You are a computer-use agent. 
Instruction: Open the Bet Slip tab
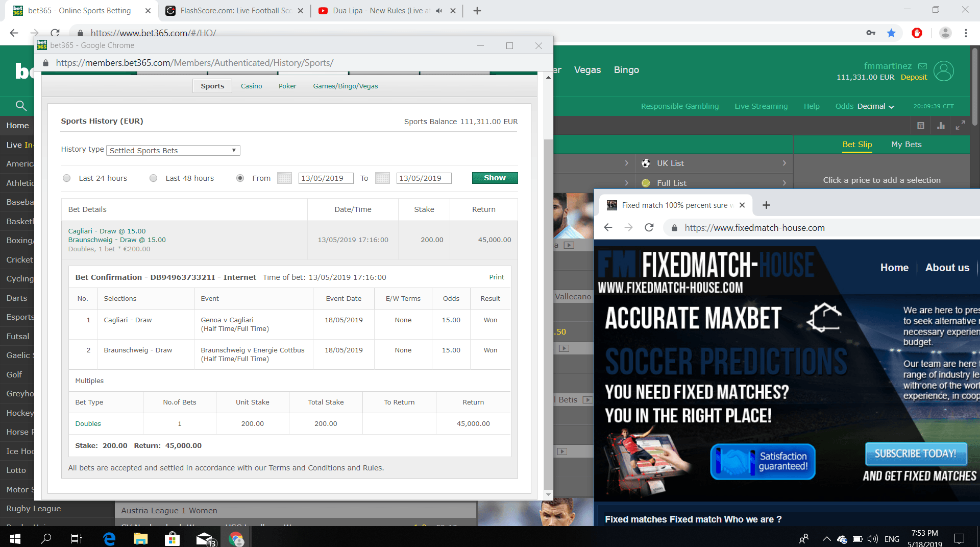tap(857, 145)
